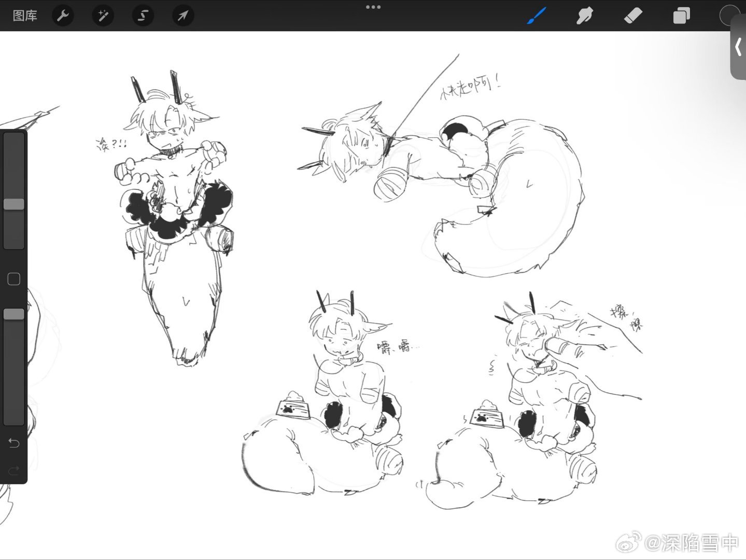Open the 图库 gallery

(x=25, y=16)
